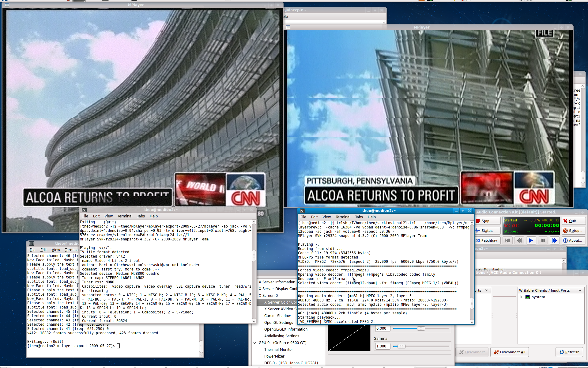Expand the system client in Input Ports
588x368 pixels.
(521, 297)
